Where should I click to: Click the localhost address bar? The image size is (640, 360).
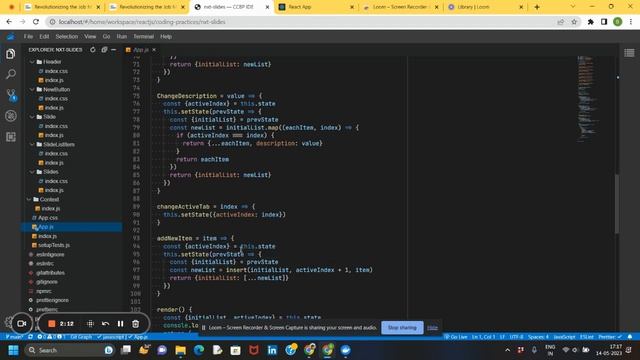303,22
